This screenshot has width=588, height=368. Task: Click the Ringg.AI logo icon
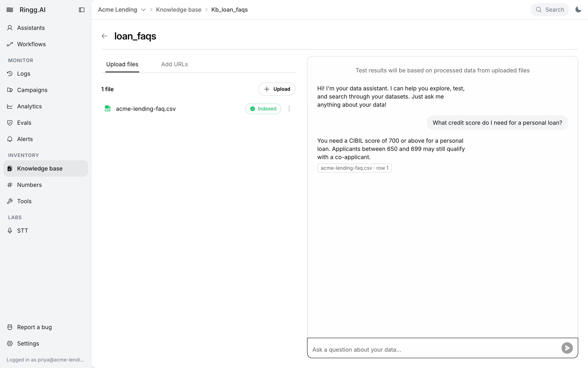10,10
